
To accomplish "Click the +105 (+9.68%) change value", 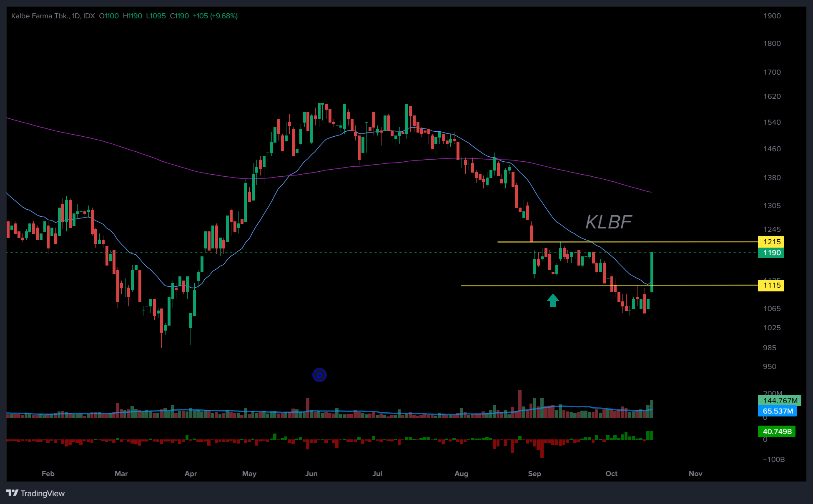I will click(x=215, y=16).
